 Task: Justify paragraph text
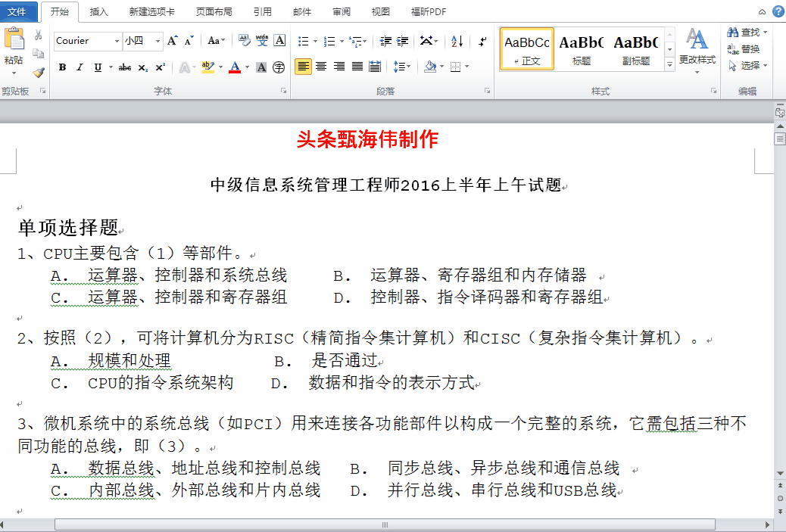point(357,66)
